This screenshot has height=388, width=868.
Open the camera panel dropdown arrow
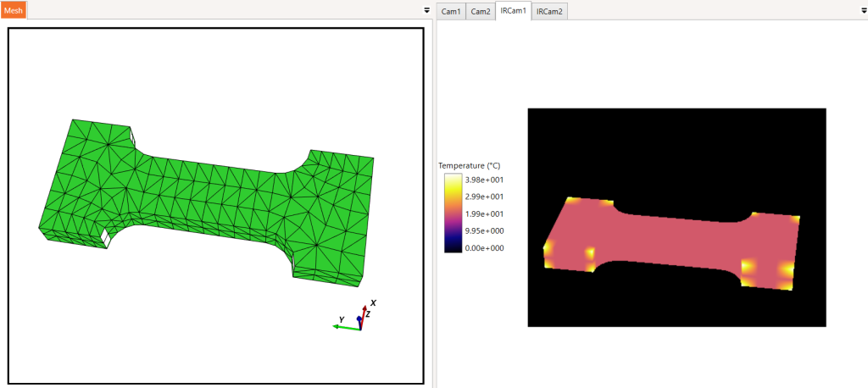[x=861, y=10]
